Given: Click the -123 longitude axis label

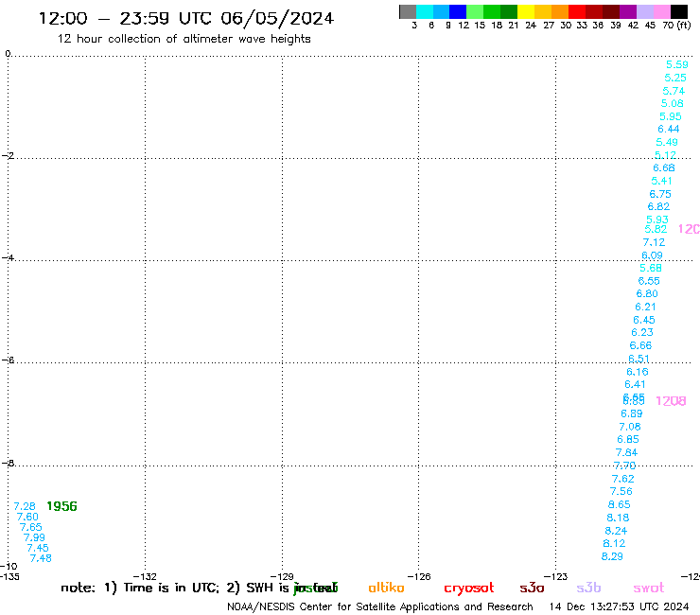Looking at the screenshot, I should click(x=556, y=576).
